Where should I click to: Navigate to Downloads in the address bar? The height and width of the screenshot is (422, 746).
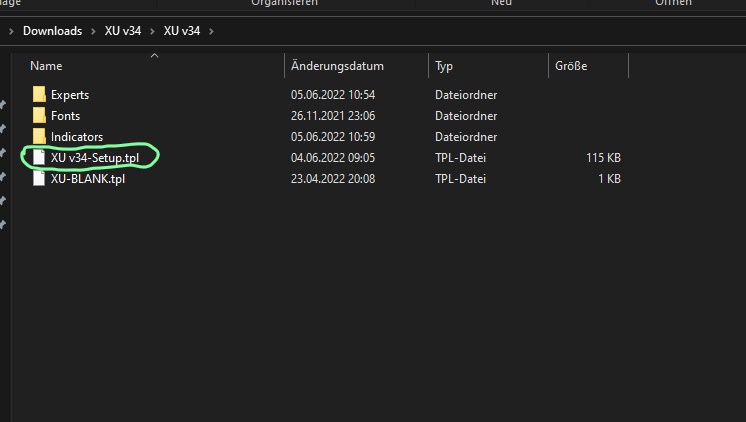(x=52, y=31)
